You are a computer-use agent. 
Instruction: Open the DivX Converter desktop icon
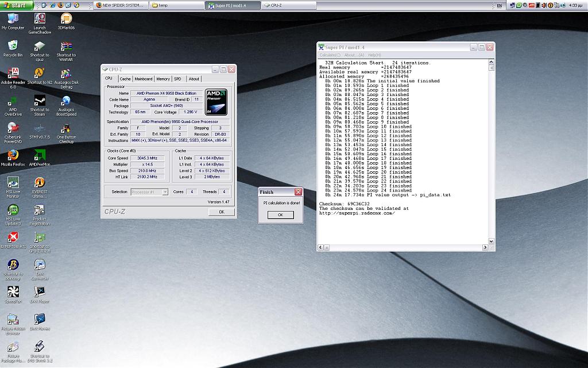click(40, 270)
